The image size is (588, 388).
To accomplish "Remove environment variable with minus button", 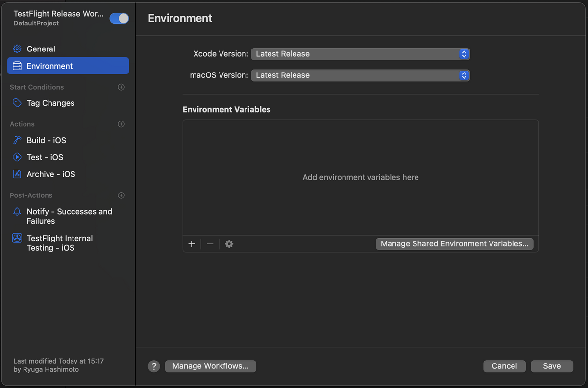I will click(x=210, y=244).
